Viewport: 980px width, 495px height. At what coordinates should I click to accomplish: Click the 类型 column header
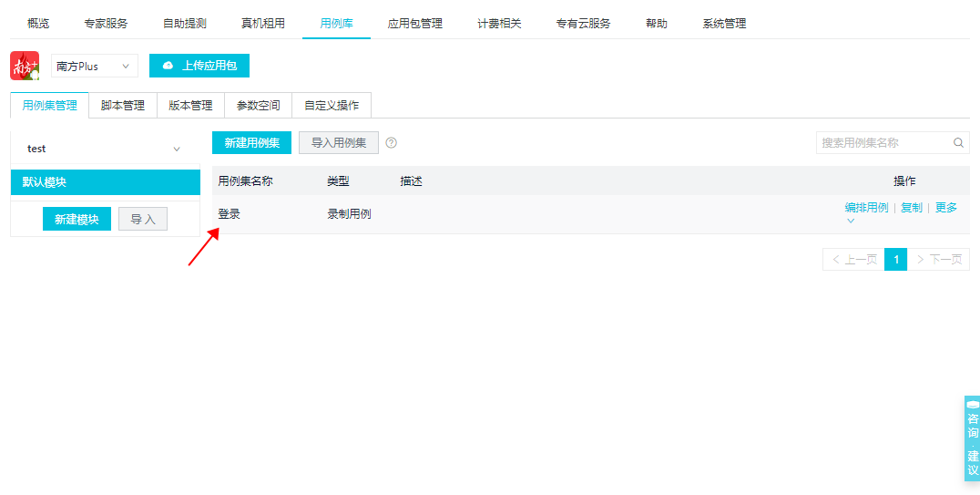tap(338, 181)
